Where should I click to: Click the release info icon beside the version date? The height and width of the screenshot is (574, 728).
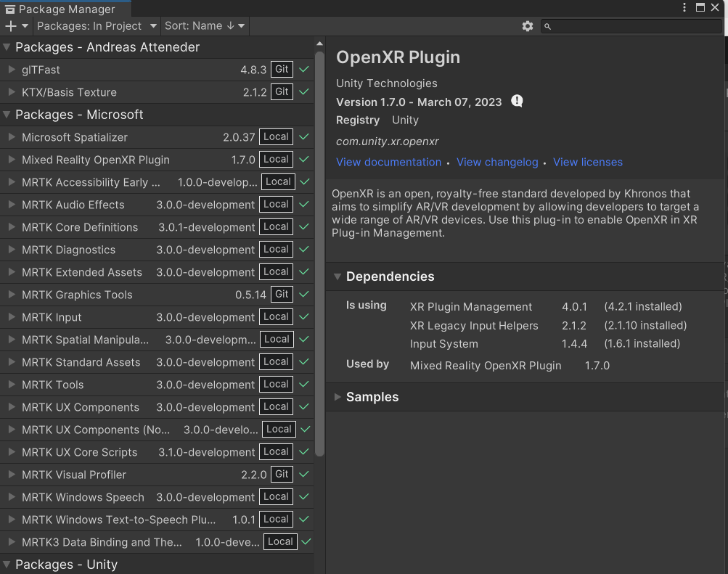[517, 101]
